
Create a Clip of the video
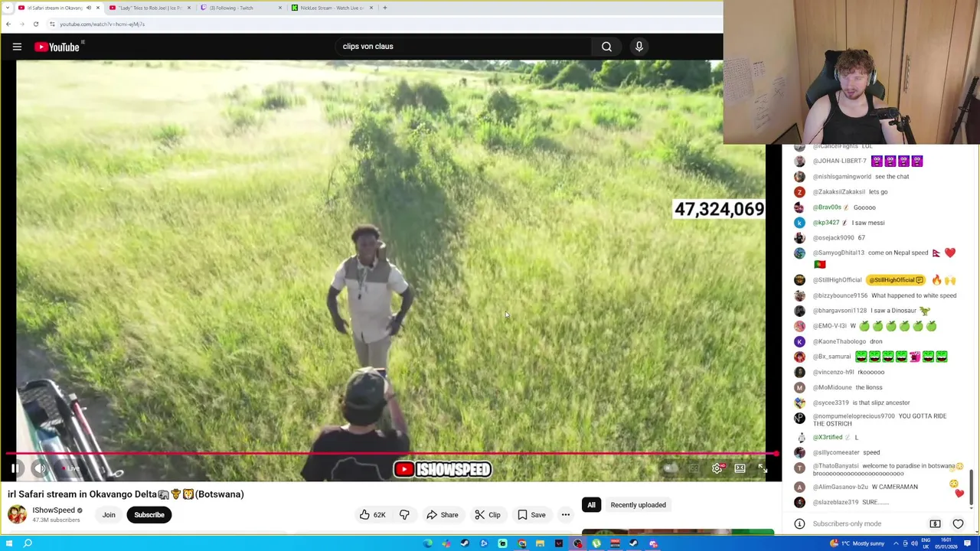487,515
